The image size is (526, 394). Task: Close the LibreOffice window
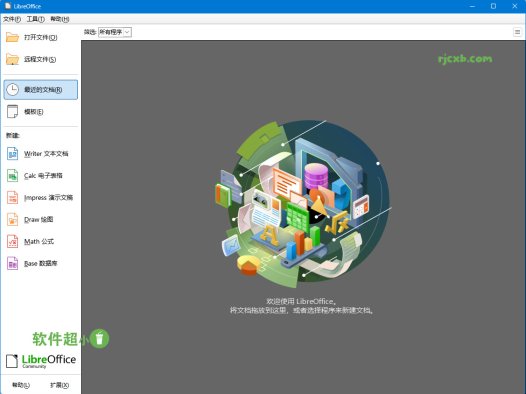click(515, 6)
